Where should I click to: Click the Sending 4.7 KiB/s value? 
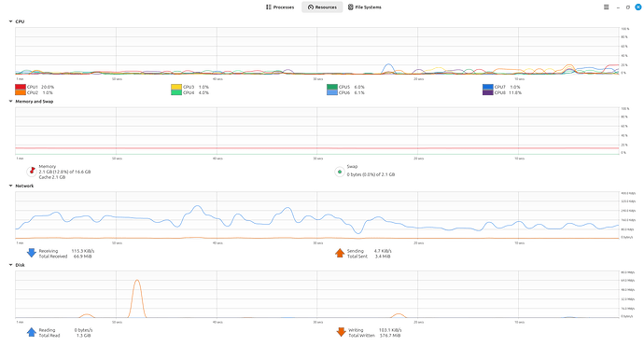(383, 251)
